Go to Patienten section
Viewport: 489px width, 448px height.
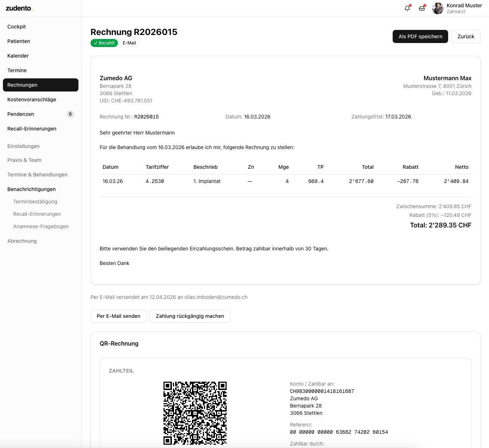tap(41, 41)
